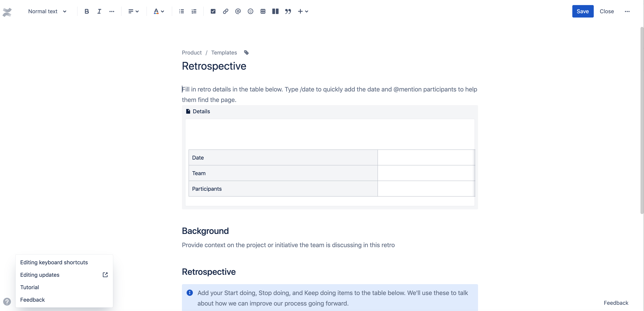
Task: Insert a numbered list
Action: [x=194, y=11]
